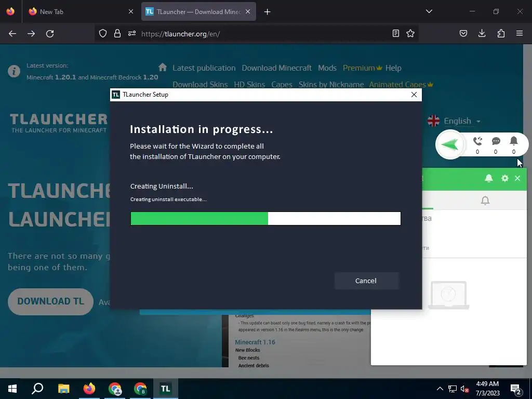532x399 pixels.
Task: Show hidden system tray icons
Action: pos(440,389)
